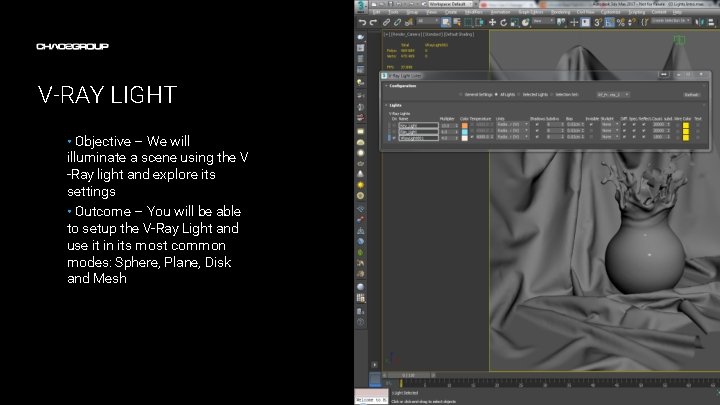Screen dimensions: 720x405
Task: Toggle the On checkbox for the third light
Action: click(394, 138)
